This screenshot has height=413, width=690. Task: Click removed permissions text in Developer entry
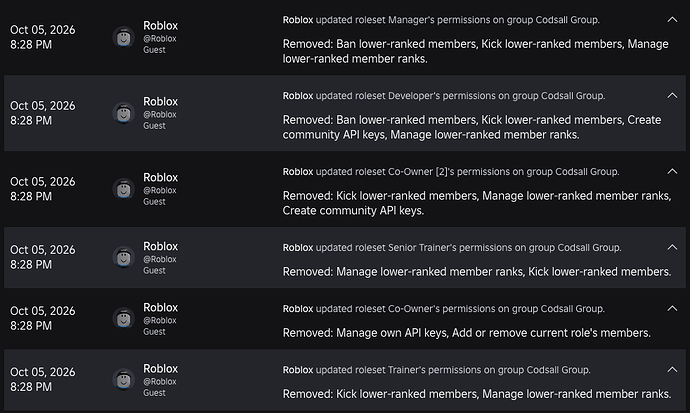(472, 127)
